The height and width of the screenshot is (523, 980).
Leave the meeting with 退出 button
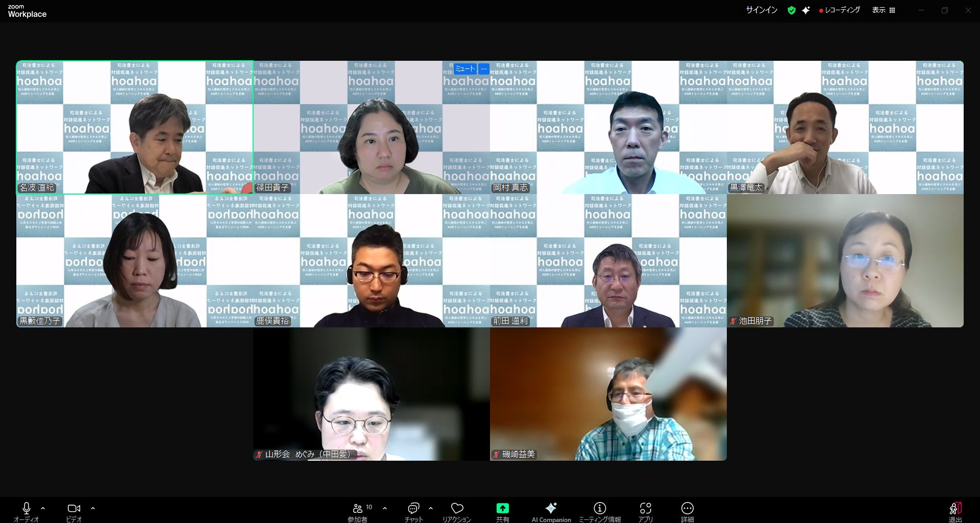pyautogui.click(x=955, y=512)
